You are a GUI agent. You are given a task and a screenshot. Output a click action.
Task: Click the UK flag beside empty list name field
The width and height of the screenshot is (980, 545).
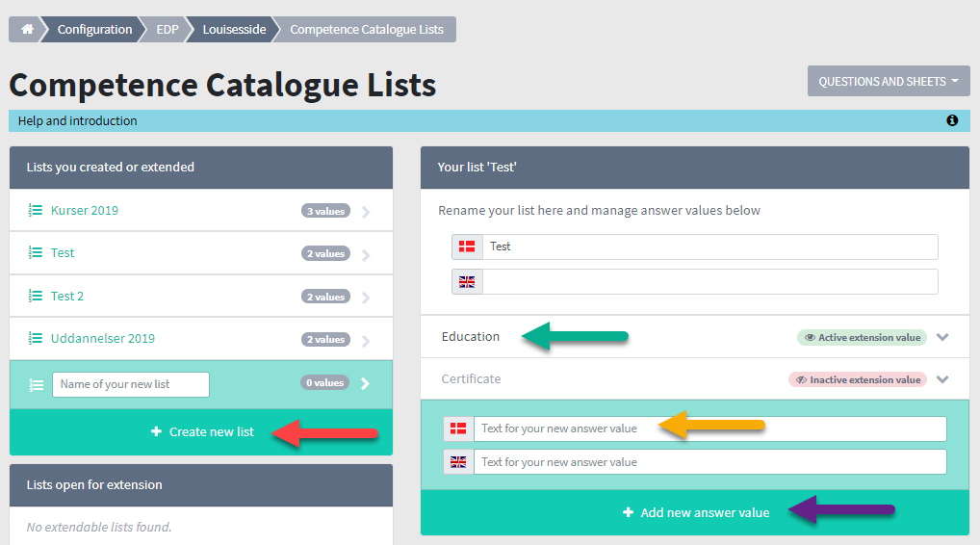(x=467, y=282)
